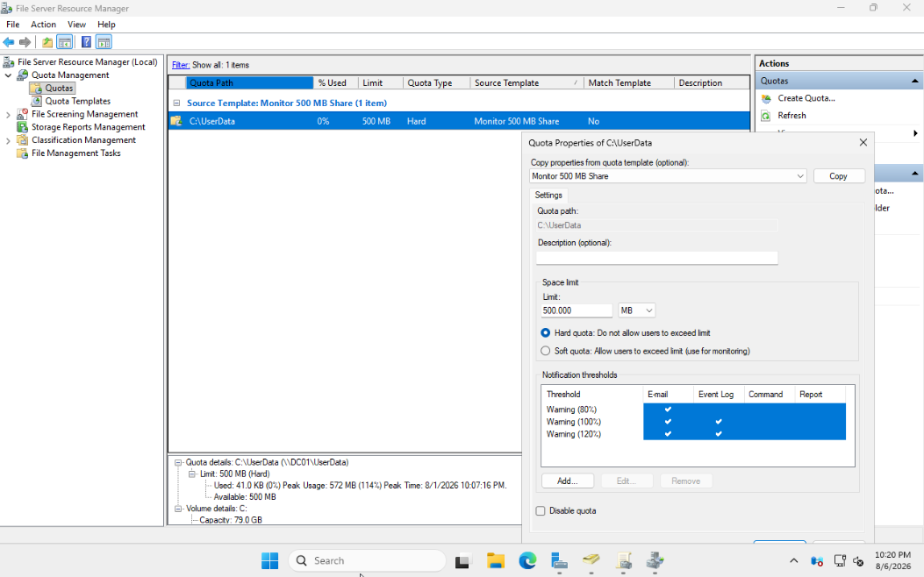Viewport: 924px width, 577px height.
Task: Sort by % Used column header
Action: (x=336, y=83)
